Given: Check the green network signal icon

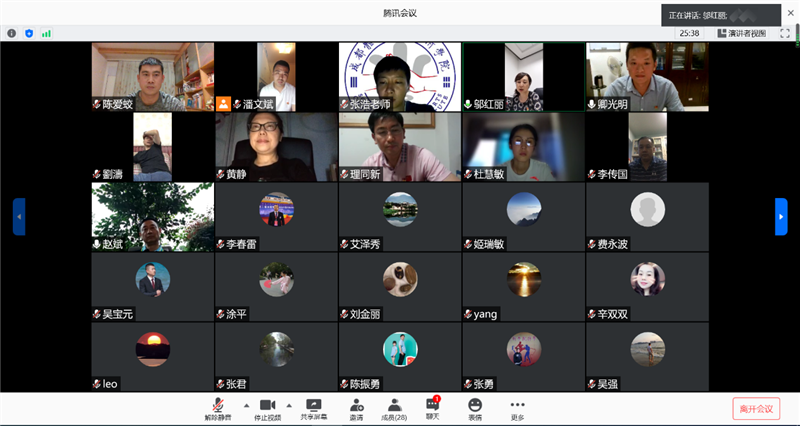Looking at the screenshot, I should (46, 33).
